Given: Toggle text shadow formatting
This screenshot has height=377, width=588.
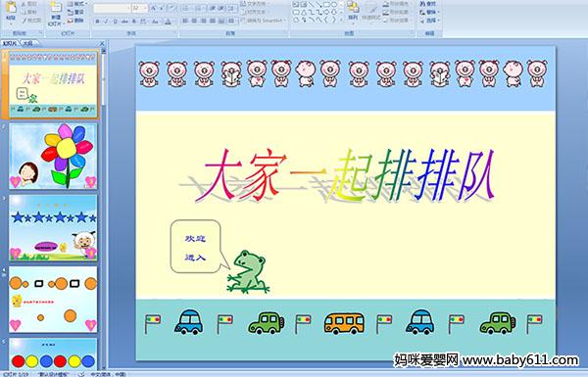Looking at the screenshot, I should pos(134,22).
